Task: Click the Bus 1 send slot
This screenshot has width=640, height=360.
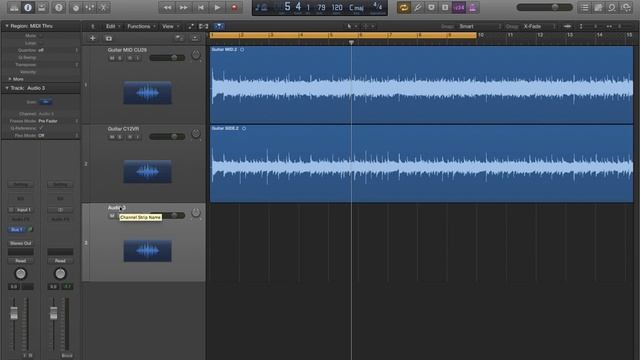Action: (x=16, y=230)
